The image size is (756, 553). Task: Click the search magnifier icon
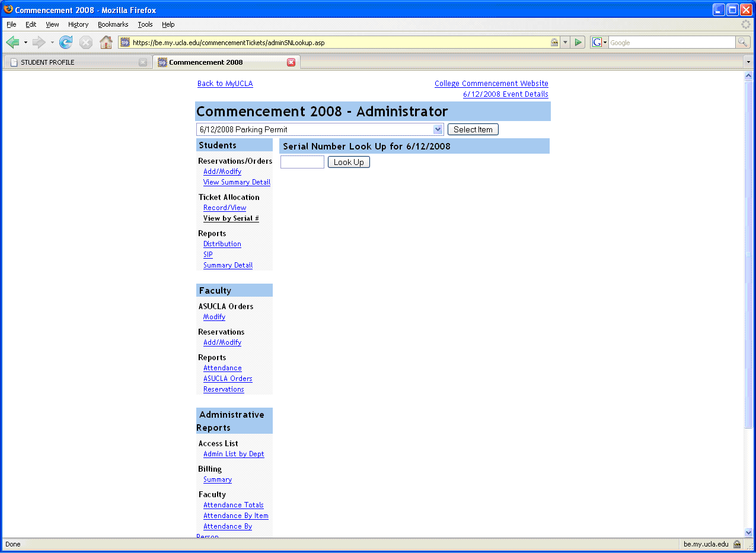[x=742, y=42]
